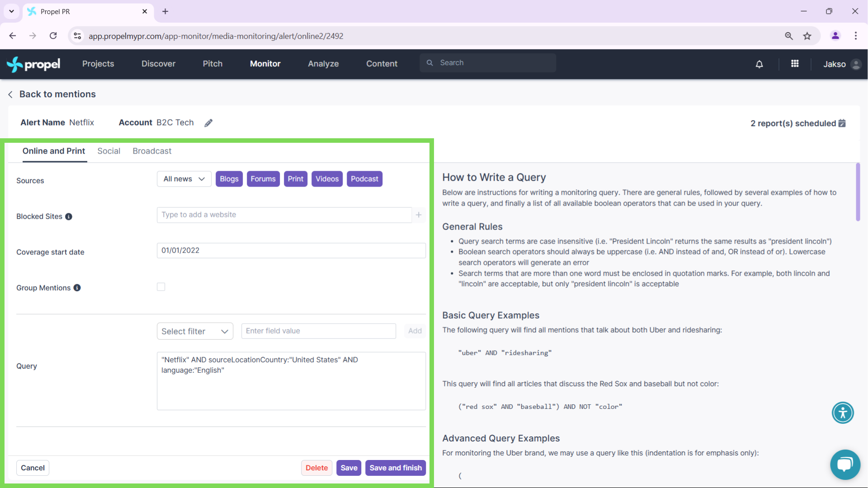The height and width of the screenshot is (488, 868).
Task: Open the Projects menu
Action: tap(98, 64)
